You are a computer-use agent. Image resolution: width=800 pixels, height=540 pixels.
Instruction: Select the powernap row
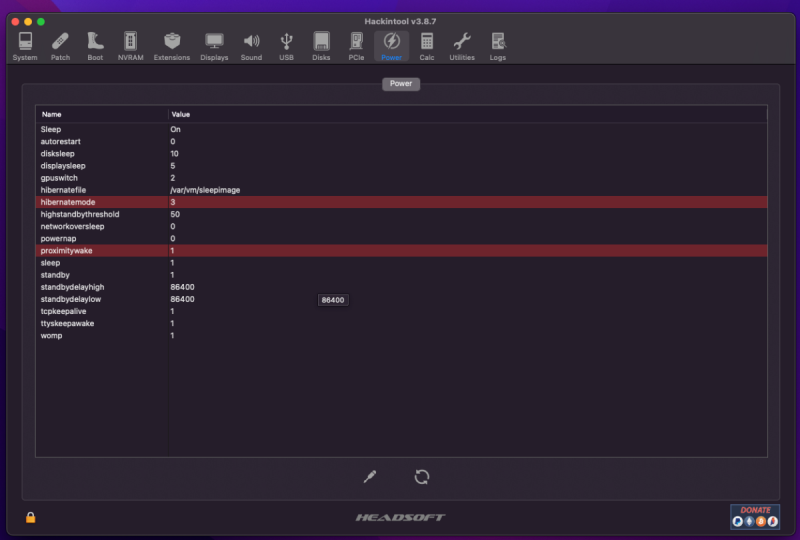(x=402, y=239)
